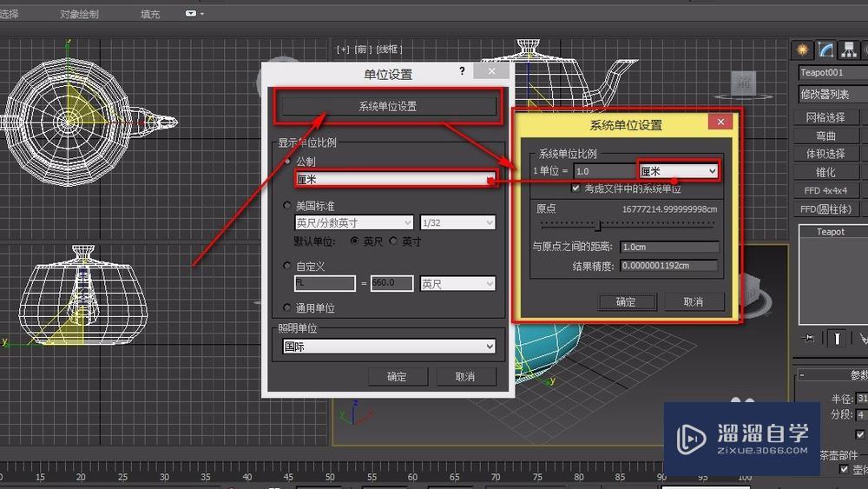Image resolution: width=868 pixels, height=489 pixels.
Task: Open the 填充 ribbon tab
Action: point(150,14)
